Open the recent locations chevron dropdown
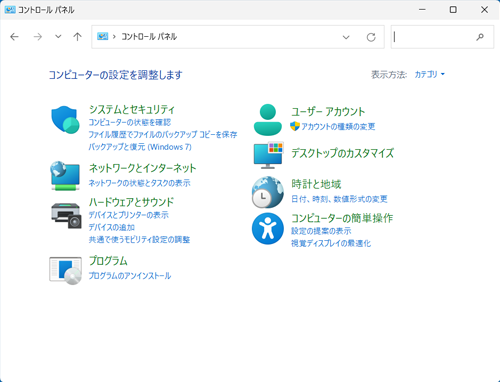 click(x=58, y=37)
